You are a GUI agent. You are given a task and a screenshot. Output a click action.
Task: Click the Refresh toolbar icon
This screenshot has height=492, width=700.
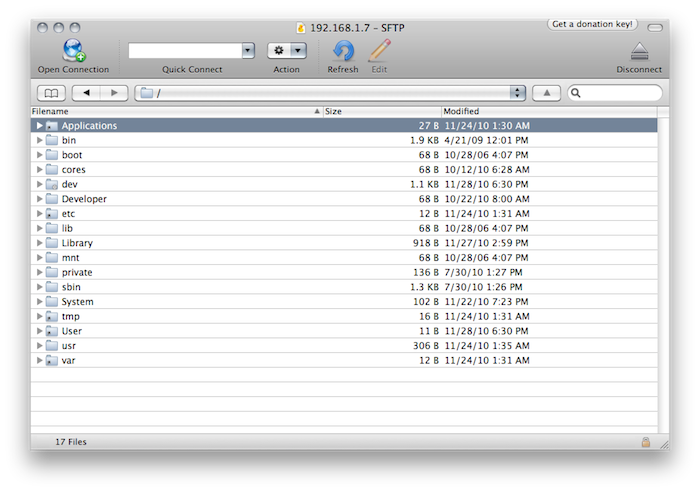click(x=343, y=50)
